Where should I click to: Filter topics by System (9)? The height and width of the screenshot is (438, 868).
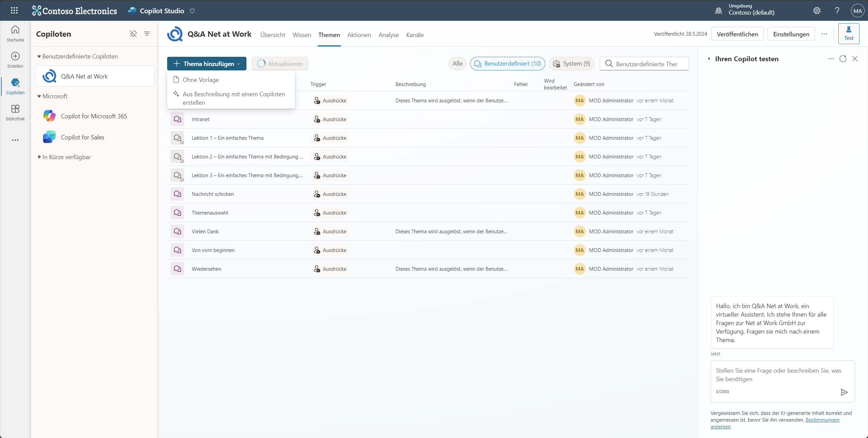click(572, 64)
